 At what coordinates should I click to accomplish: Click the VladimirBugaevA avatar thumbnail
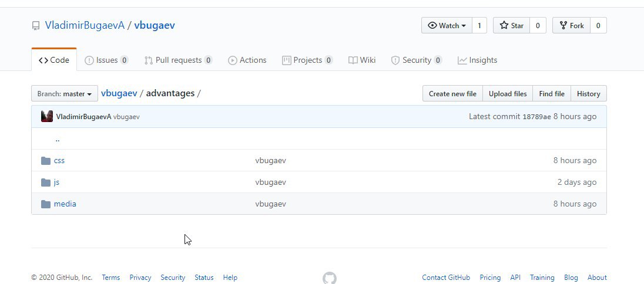tap(47, 117)
